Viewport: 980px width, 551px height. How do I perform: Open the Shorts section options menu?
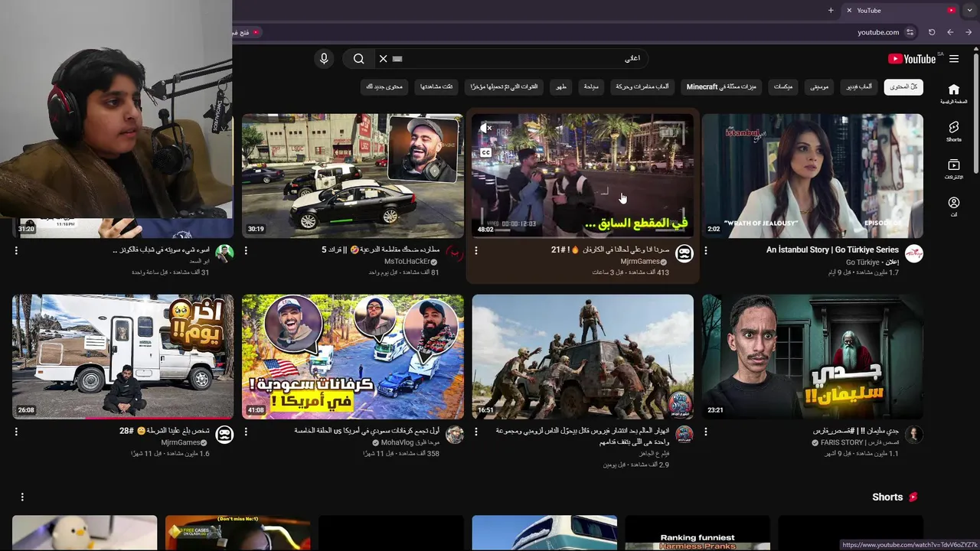pos(22,497)
